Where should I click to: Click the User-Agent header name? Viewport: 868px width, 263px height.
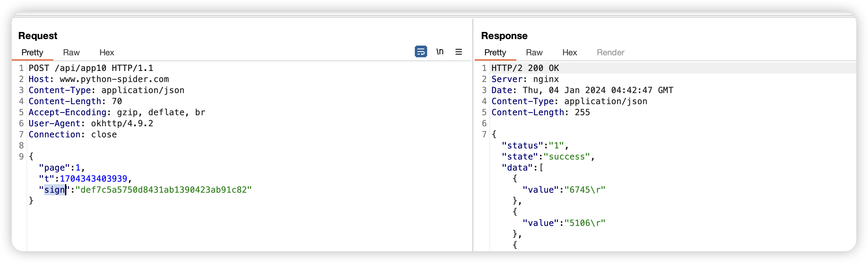pyautogui.click(x=55, y=123)
